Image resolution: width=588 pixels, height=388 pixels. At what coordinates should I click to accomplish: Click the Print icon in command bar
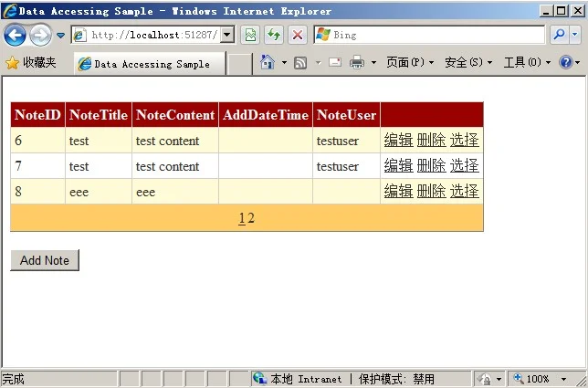pyautogui.click(x=357, y=62)
